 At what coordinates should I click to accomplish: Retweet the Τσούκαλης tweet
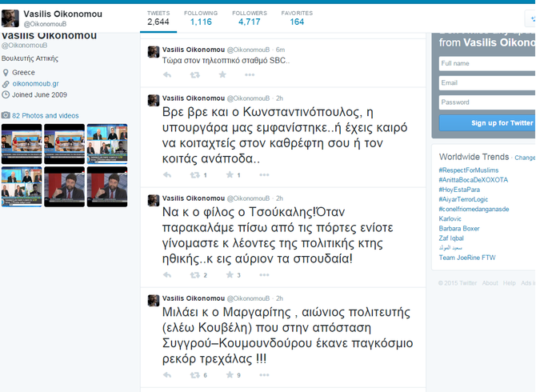coord(194,275)
